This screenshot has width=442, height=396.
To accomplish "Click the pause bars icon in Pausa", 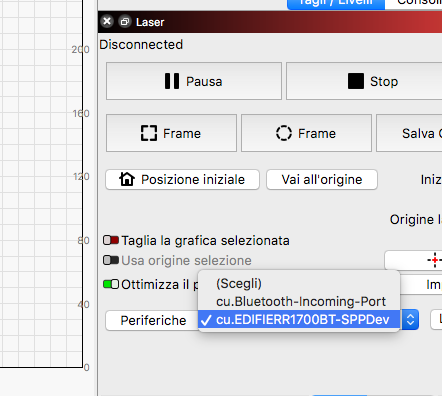I will coord(172,81).
